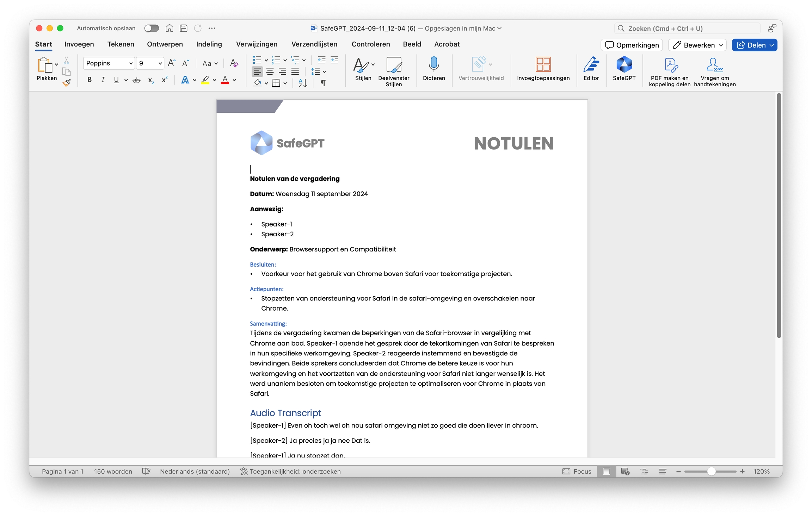Click the save disk icon
Image resolution: width=812 pixels, height=516 pixels.
[184, 28]
